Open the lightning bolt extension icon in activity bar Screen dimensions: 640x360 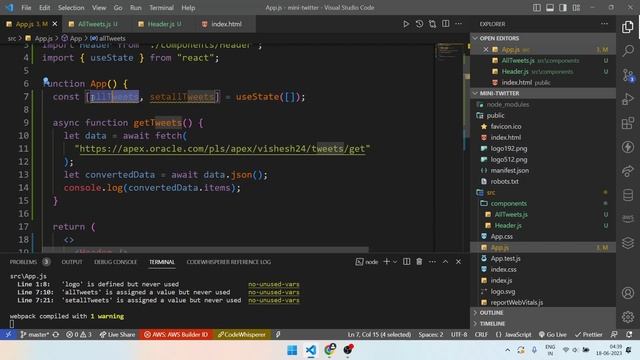click(x=627, y=147)
